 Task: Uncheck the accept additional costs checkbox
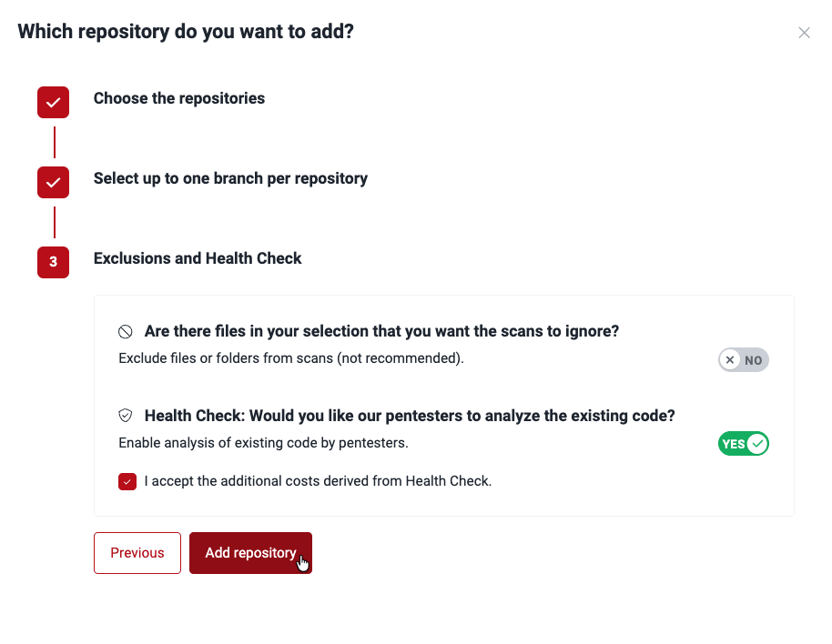[x=127, y=481]
